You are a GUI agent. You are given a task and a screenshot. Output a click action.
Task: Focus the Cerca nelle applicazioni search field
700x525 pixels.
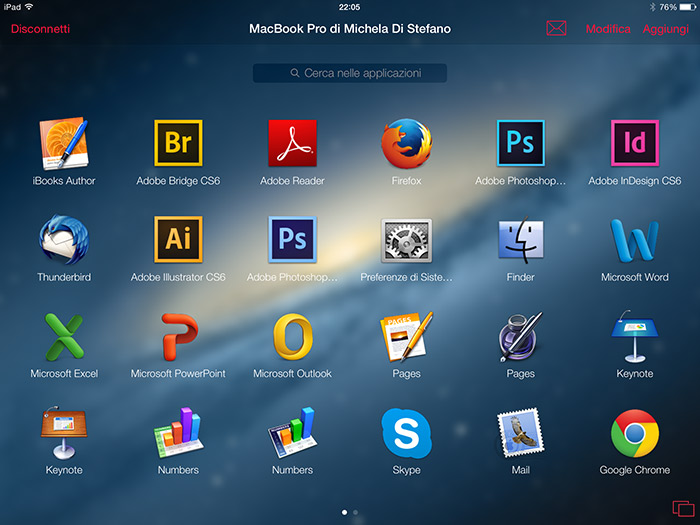pyautogui.click(x=350, y=73)
